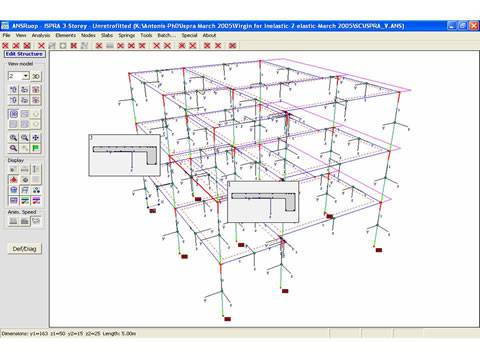480x360 pixels.
Task: Click the 3D view button
Action: pyautogui.click(x=36, y=76)
